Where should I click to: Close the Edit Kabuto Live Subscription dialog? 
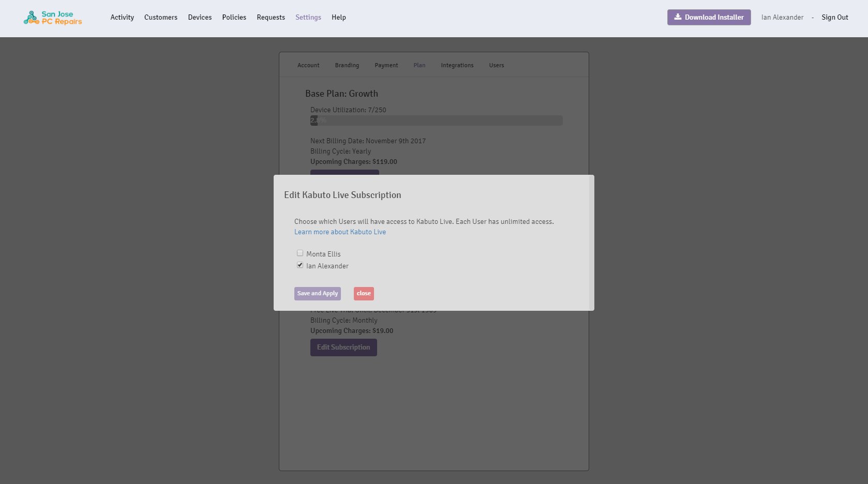click(x=364, y=293)
